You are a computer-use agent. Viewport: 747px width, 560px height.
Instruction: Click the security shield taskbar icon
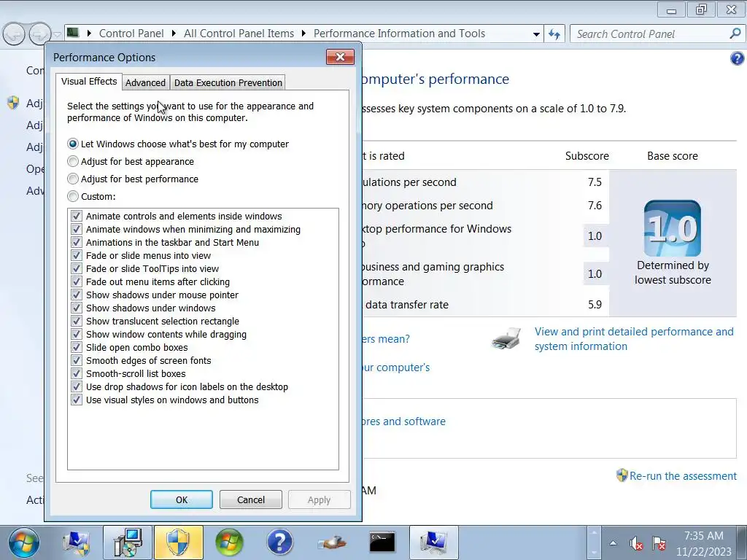pyautogui.click(x=179, y=542)
